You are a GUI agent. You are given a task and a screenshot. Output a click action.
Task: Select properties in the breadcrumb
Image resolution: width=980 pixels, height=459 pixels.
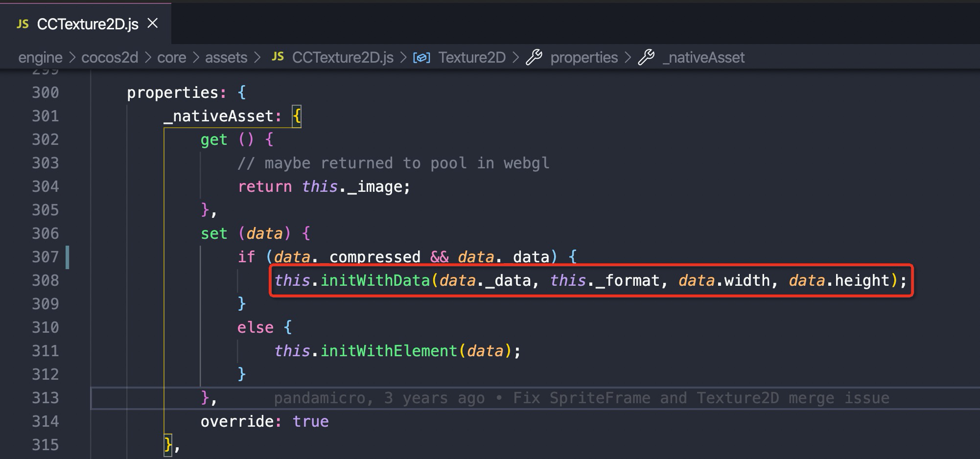coord(583,58)
